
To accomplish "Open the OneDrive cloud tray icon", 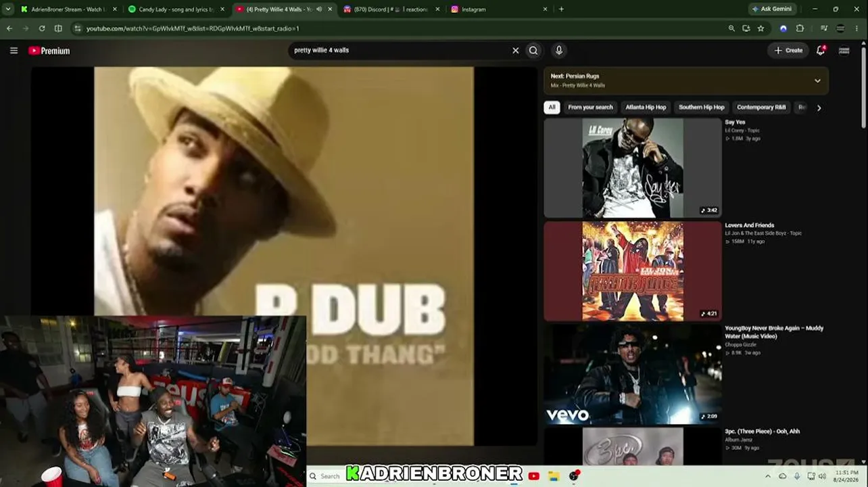I will pos(783,476).
